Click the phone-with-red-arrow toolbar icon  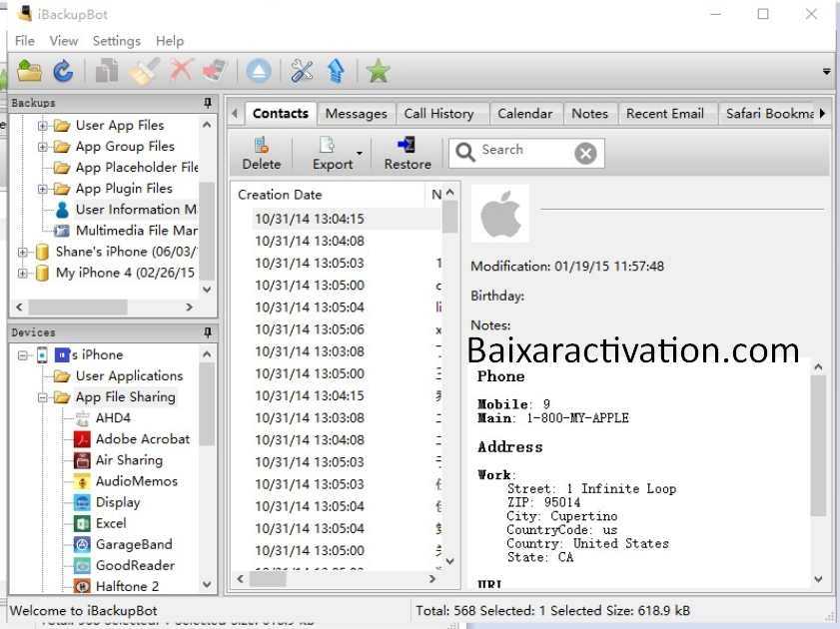pyautogui.click(x=216, y=71)
